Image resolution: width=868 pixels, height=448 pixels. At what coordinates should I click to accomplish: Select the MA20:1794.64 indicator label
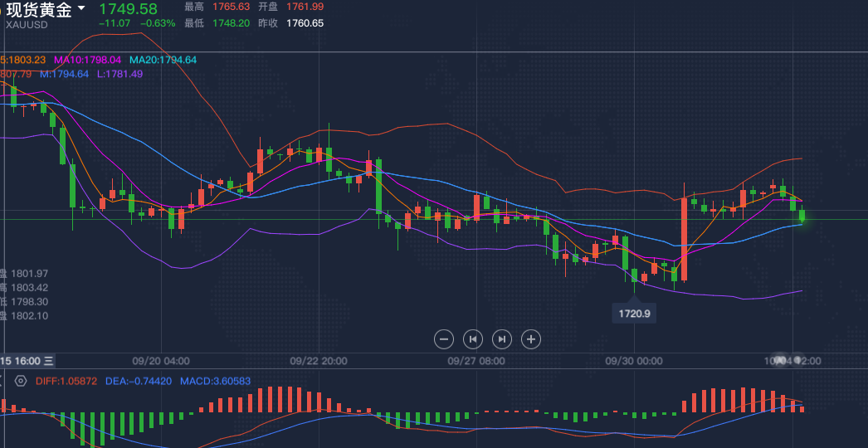[x=163, y=60]
